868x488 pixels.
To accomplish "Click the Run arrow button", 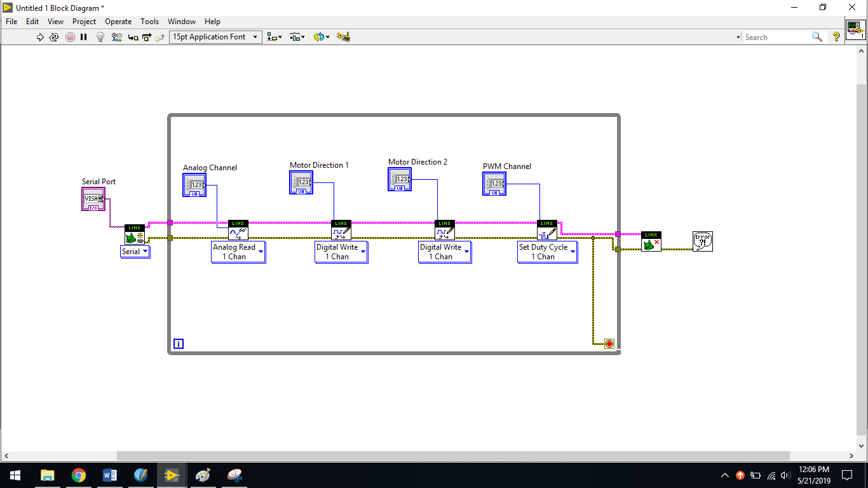I will [x=40, y=37].
